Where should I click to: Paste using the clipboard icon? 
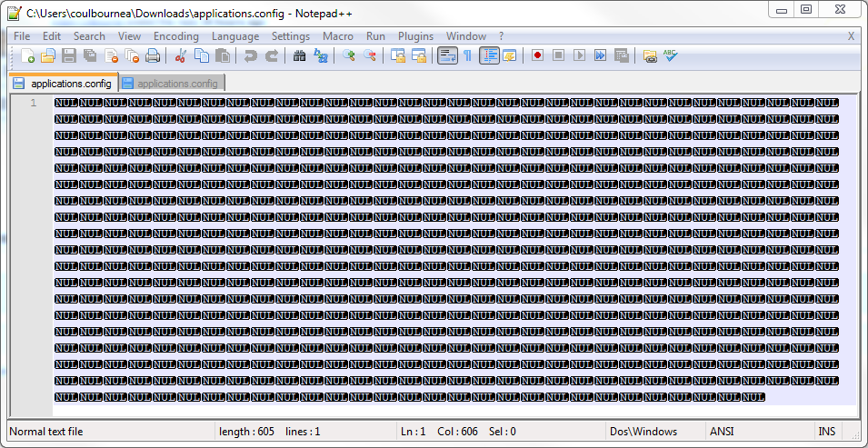coord(223,55)
